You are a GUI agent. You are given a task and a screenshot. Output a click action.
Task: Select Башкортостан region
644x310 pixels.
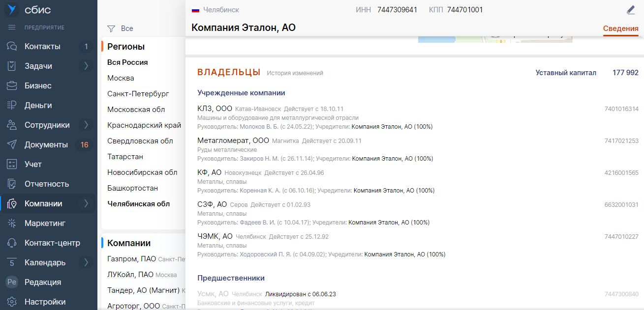click(133, 188)
